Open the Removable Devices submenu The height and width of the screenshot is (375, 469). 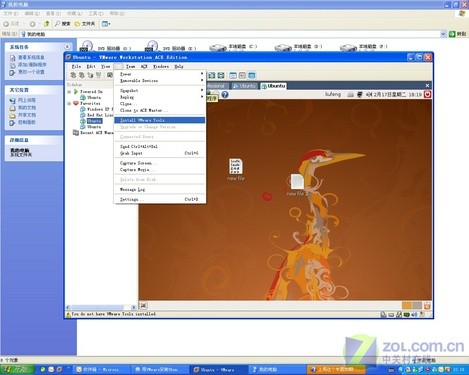[x=159, y=81]
